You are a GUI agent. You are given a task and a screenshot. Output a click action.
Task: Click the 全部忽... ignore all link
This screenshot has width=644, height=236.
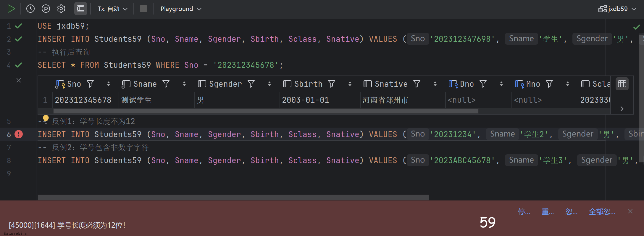click(602, 212)
